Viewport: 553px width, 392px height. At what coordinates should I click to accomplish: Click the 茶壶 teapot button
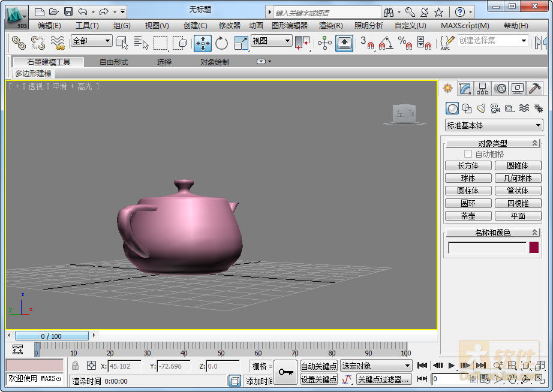click(468, 216)
